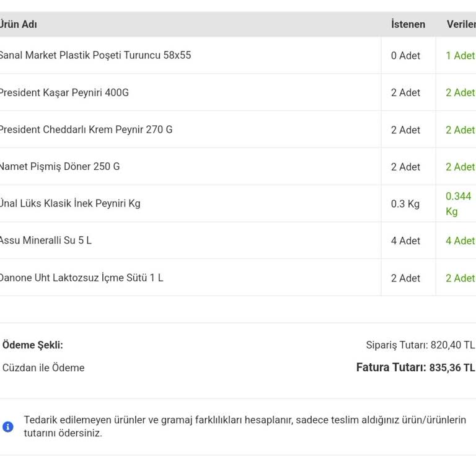This screenshot has width=476, height=476.
Task: Click Danone Uht Laktozsuz İçme Sütü
Action: 81,278
